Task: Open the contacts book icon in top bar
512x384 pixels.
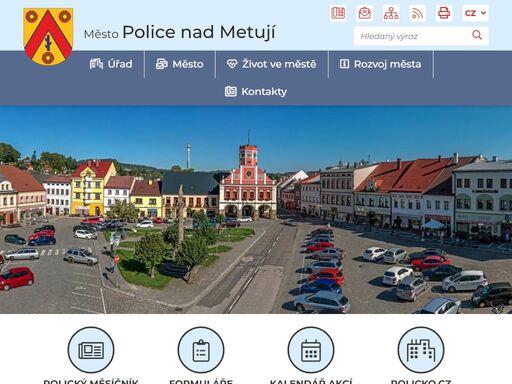Action: pos(338,13)
